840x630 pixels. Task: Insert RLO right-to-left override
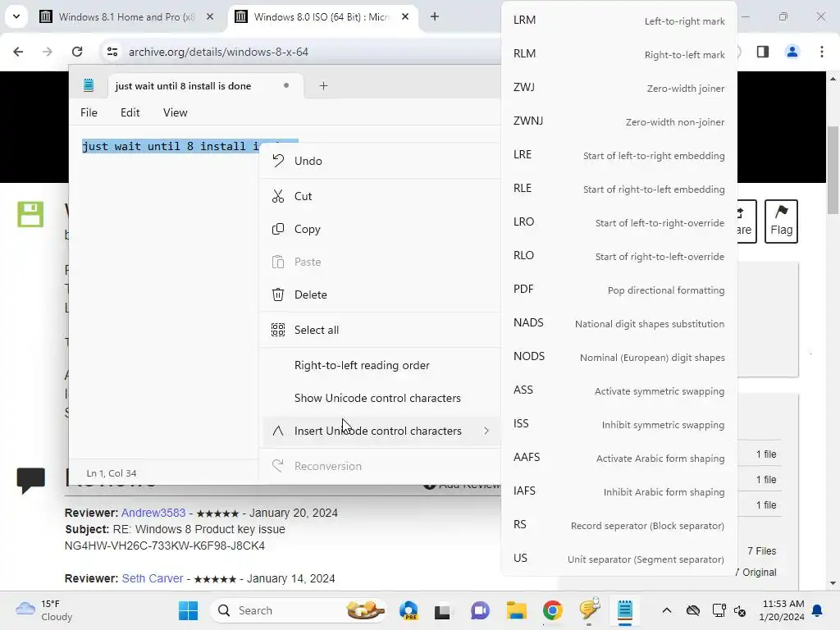(x=619, y=256)
